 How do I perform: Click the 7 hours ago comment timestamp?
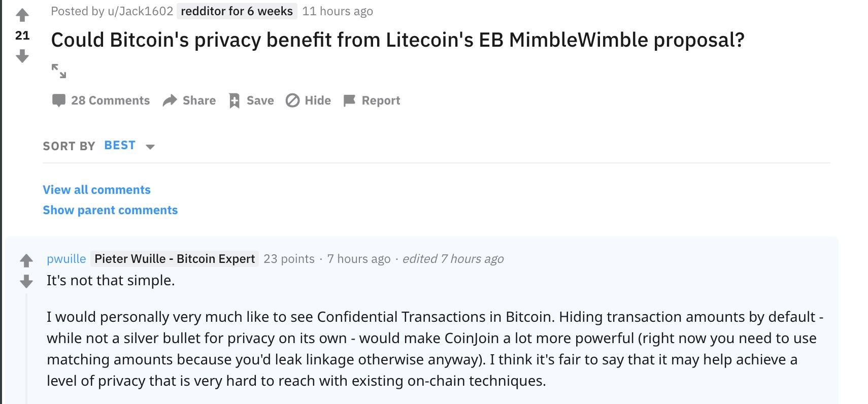359,259
